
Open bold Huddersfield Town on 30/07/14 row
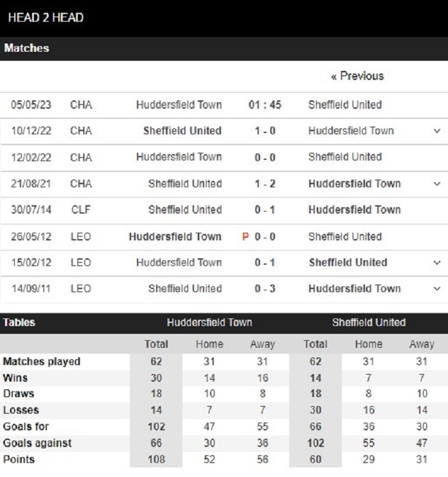(354, 210)
